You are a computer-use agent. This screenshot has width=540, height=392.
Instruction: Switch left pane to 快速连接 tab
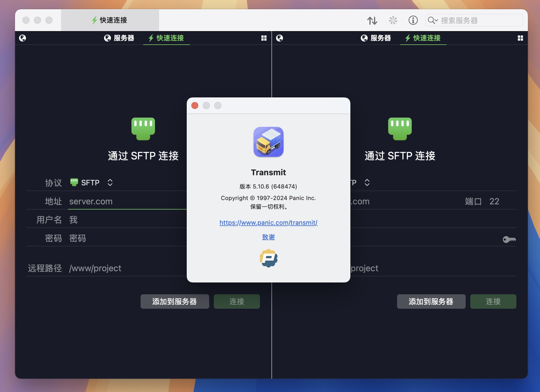tap(166, 38)
